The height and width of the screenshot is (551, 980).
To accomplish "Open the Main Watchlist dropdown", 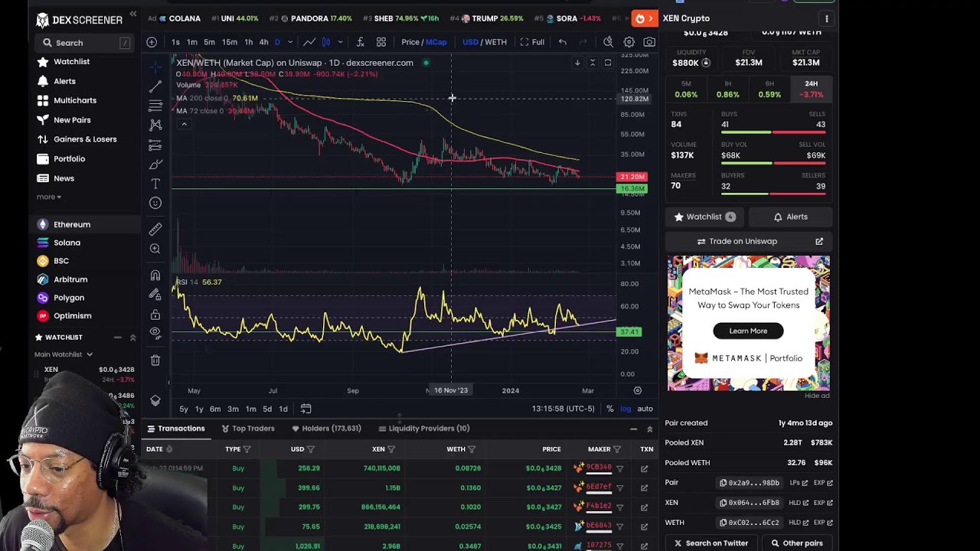I will click(x=64, y=354).
